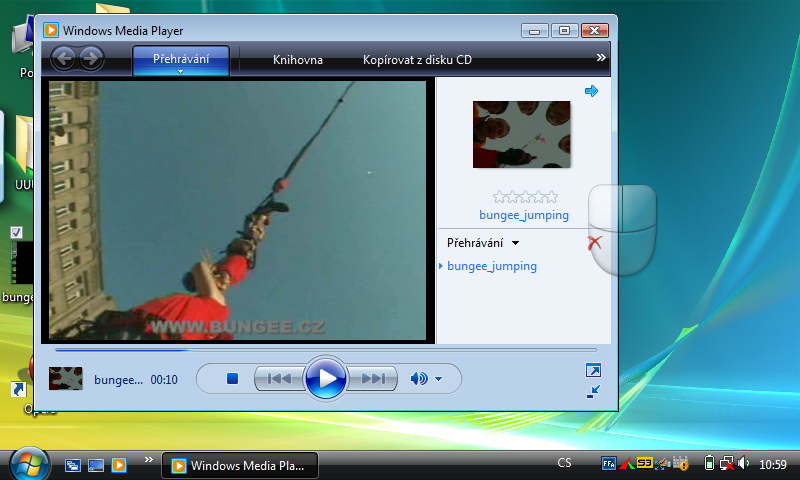
Task: Open the bungee_jumping title link under the stars
Action: 523,215
